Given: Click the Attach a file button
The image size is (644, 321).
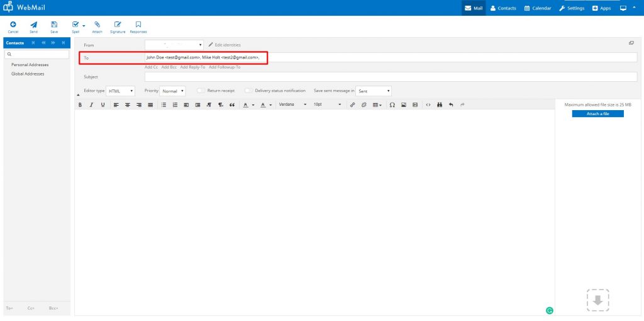Looking at the screenshot, I should (597, 113).
